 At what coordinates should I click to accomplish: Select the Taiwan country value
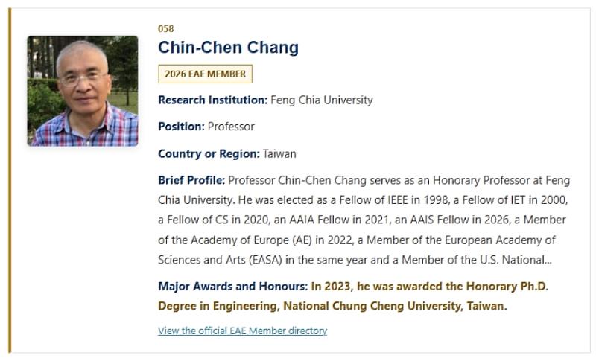tap(279, 153)
